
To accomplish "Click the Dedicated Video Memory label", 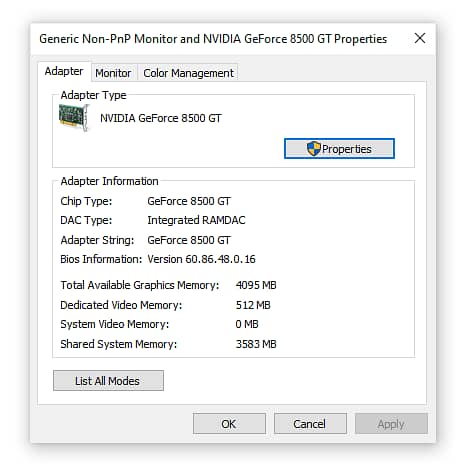I will (121, 305).
